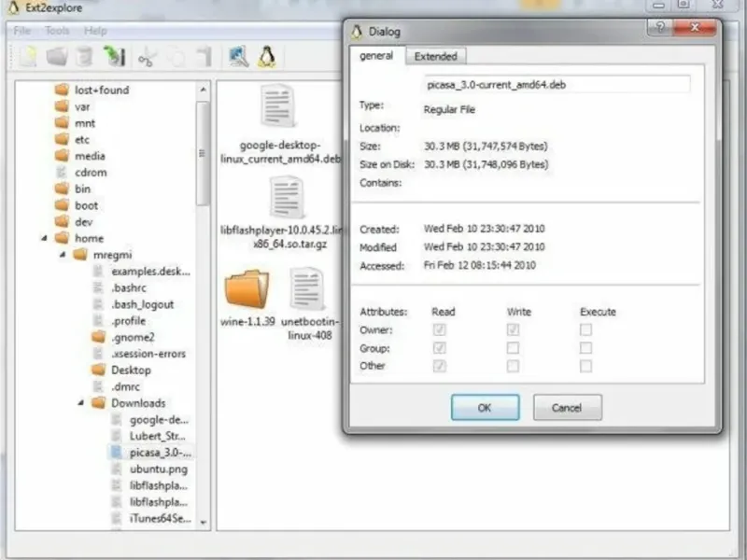This screenshot has height=560, width=747.
Task: Toggle Owner Execute permission checkbox
Action: [585, 329]
